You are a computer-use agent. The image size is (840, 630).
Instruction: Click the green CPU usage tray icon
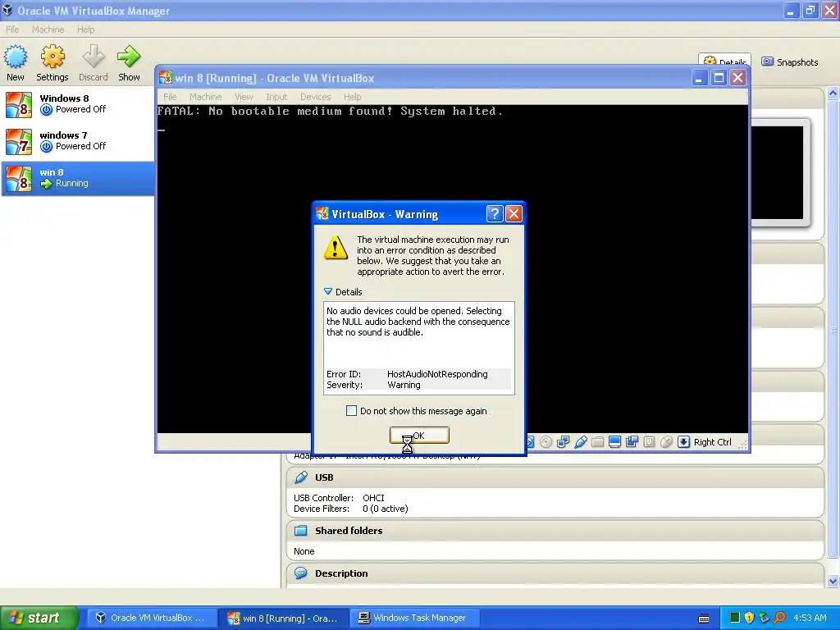point(734,618)
